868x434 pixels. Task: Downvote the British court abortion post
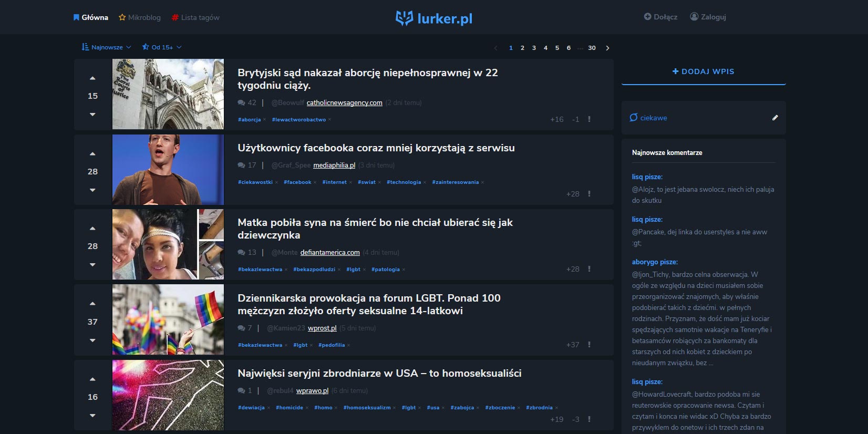click(92, 114)
